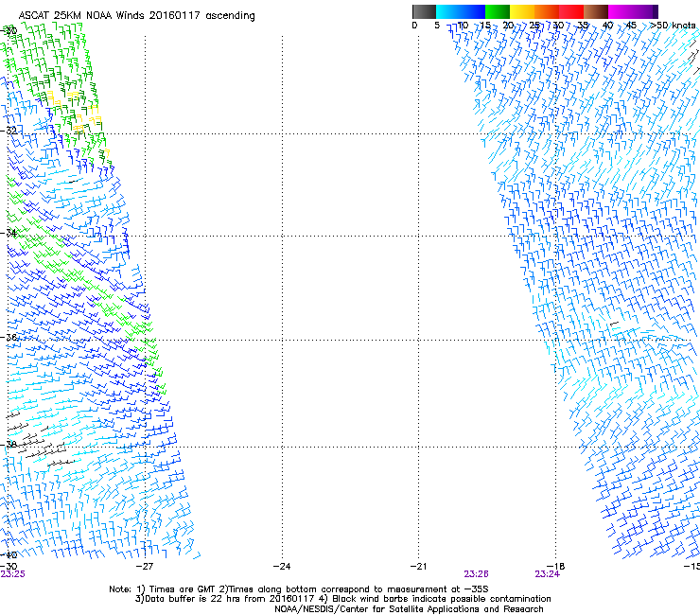Click the longitude label '-21'

(418, 567)
